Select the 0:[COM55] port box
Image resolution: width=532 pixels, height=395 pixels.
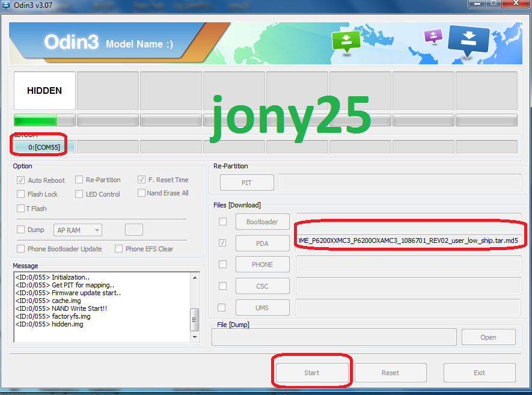click(44, 147)
